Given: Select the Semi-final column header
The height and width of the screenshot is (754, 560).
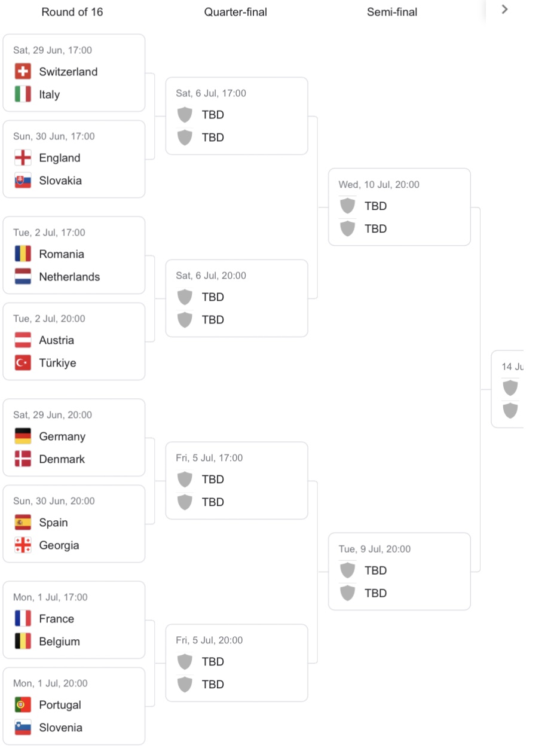Looking at the screenshot, I should pyautogui.click(x=392, y=12).
